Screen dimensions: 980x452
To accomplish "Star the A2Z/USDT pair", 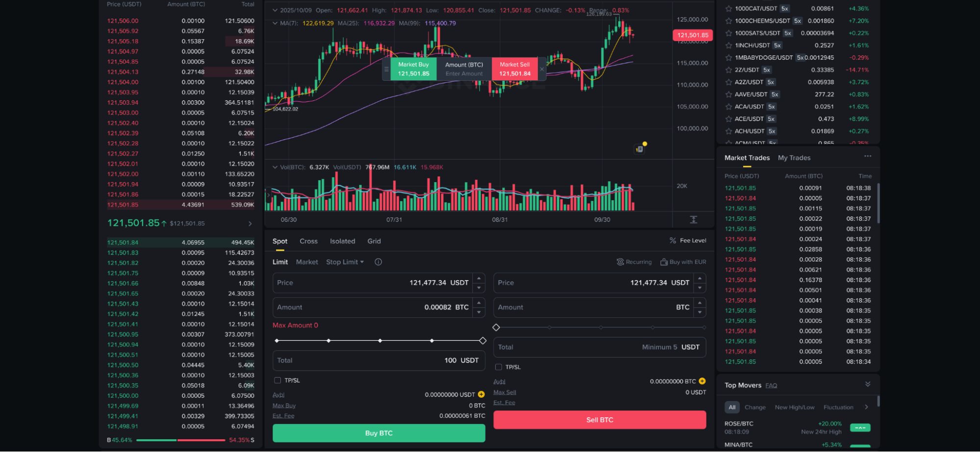I will click(x=729, y=82).
